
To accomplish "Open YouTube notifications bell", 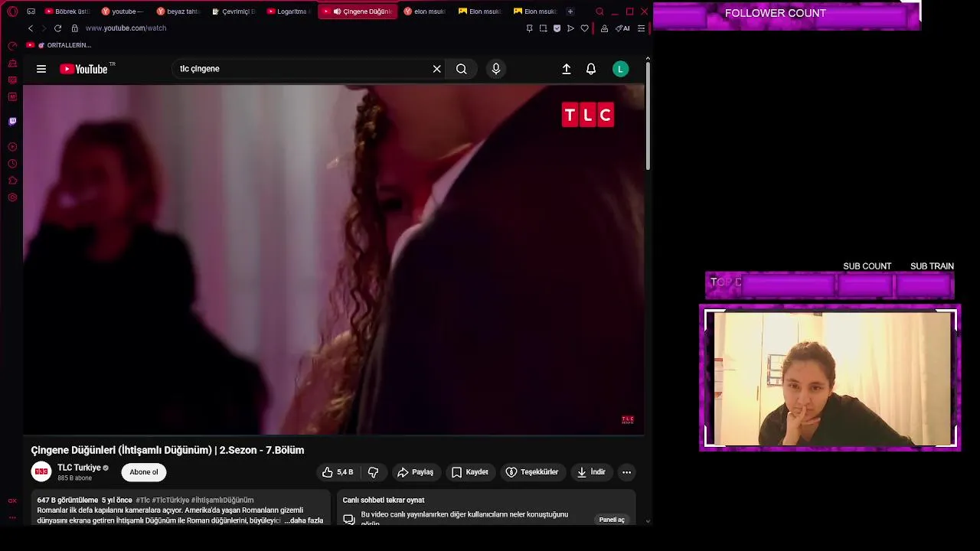I will [x=591, y=69].
